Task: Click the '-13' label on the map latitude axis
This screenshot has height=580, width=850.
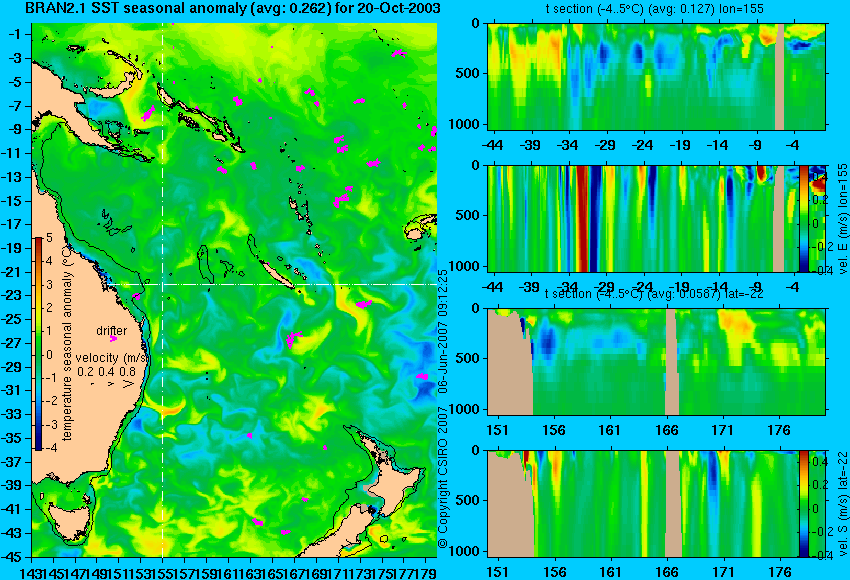Action: (12, 177)
